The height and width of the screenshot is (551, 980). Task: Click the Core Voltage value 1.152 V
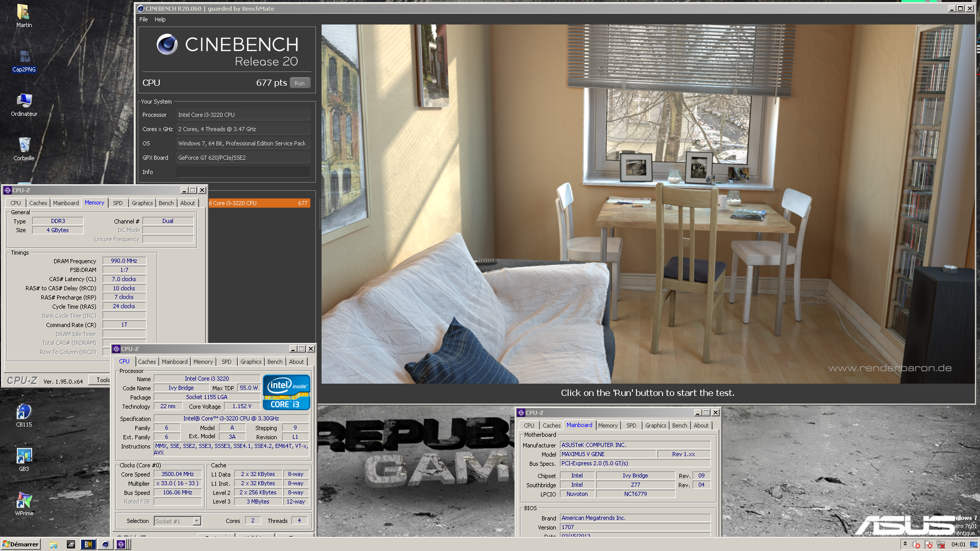coord(242,406)
